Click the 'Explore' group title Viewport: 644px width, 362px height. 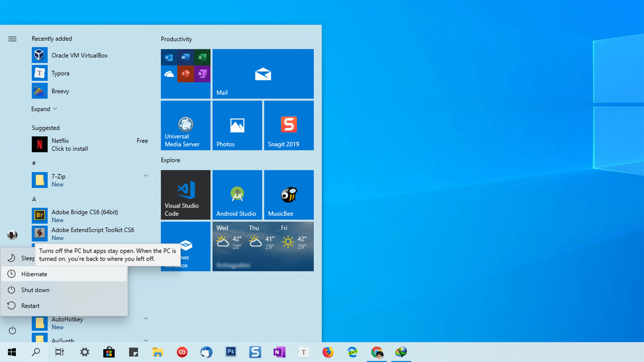point(170,160)
